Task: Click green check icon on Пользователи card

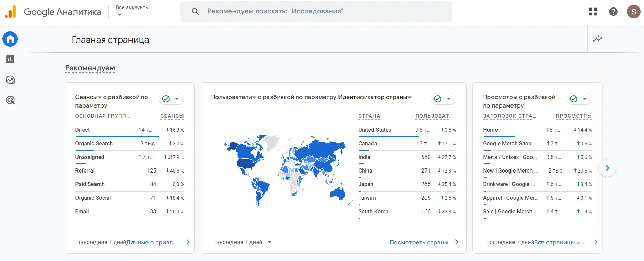Action: [438, 99]
